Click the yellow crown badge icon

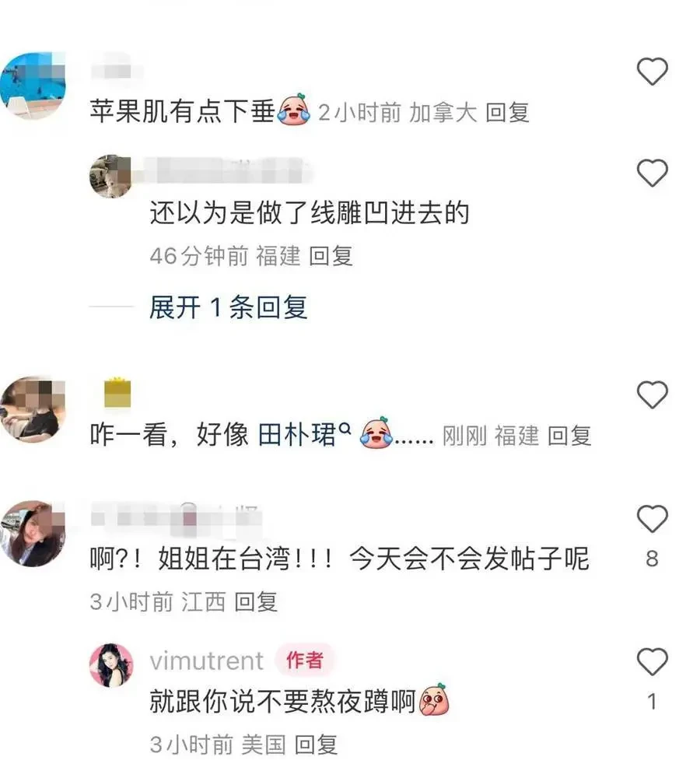click(x=117, y=392)
